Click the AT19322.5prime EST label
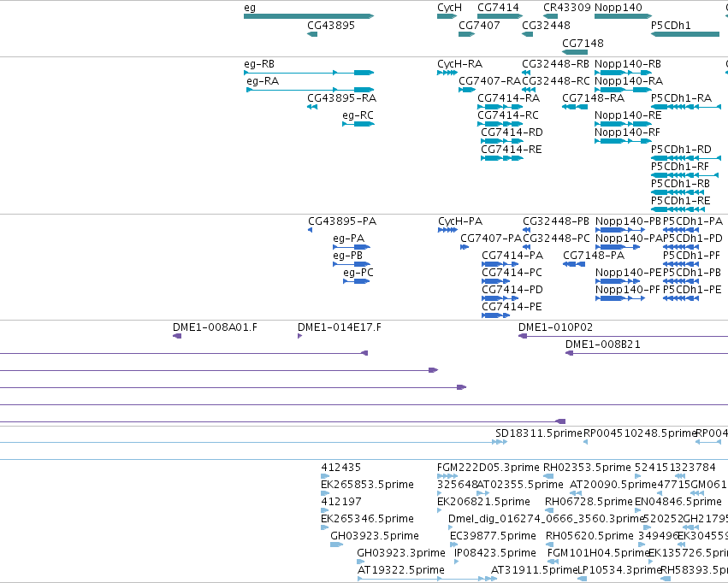This screenshot has width=728, height=583. (x=401, y=570)
